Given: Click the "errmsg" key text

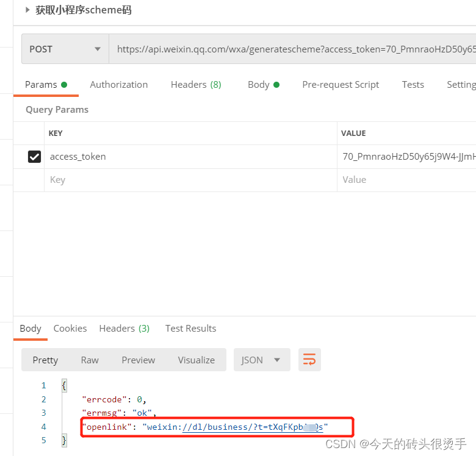Looking at the screenshot, I should point(102,413).
